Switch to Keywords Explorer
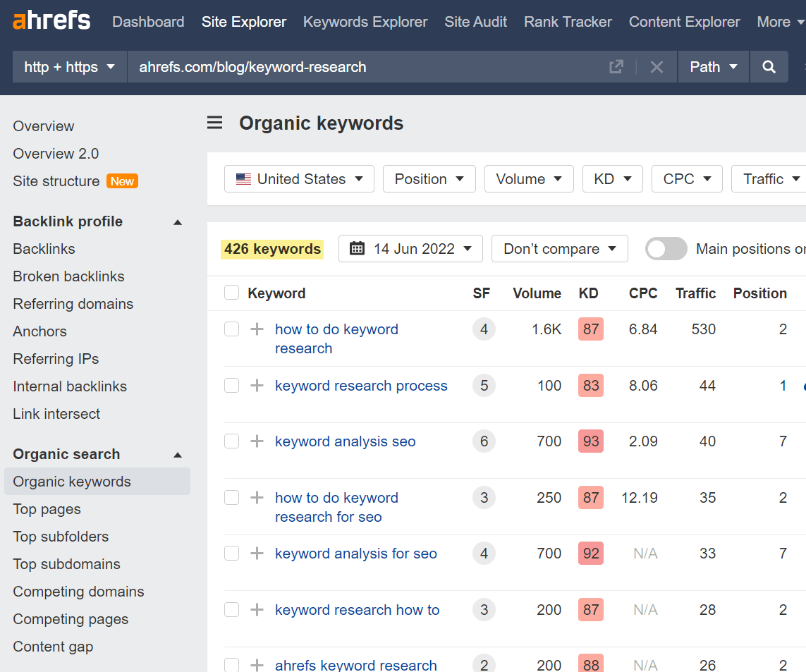The image size is (806, 672). (x=365, y=22)
